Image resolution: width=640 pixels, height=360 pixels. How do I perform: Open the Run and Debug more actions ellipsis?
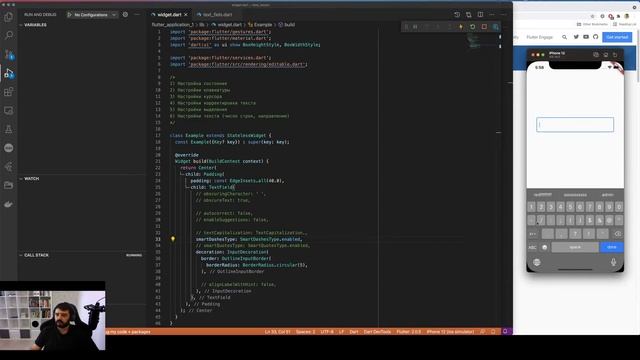click(137, 14)
